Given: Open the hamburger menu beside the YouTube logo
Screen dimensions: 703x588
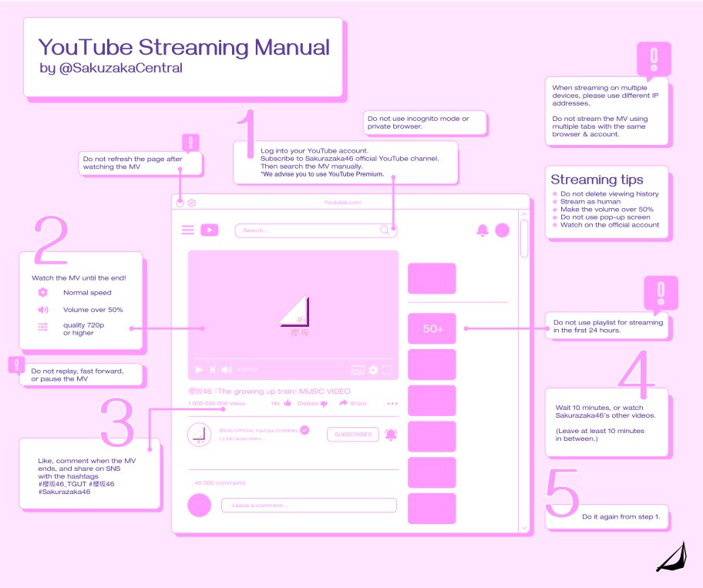Looking at the screenshot, I should click(188, 230).
